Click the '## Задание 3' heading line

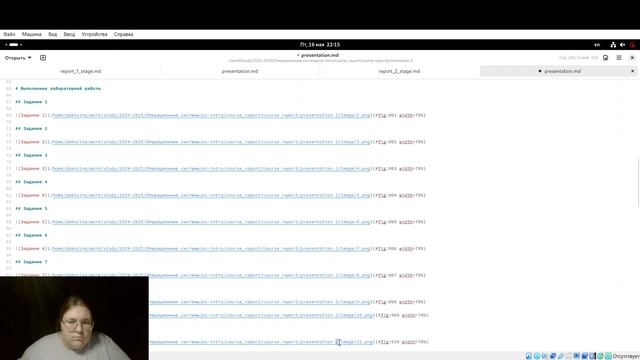(x=31, y=155)
